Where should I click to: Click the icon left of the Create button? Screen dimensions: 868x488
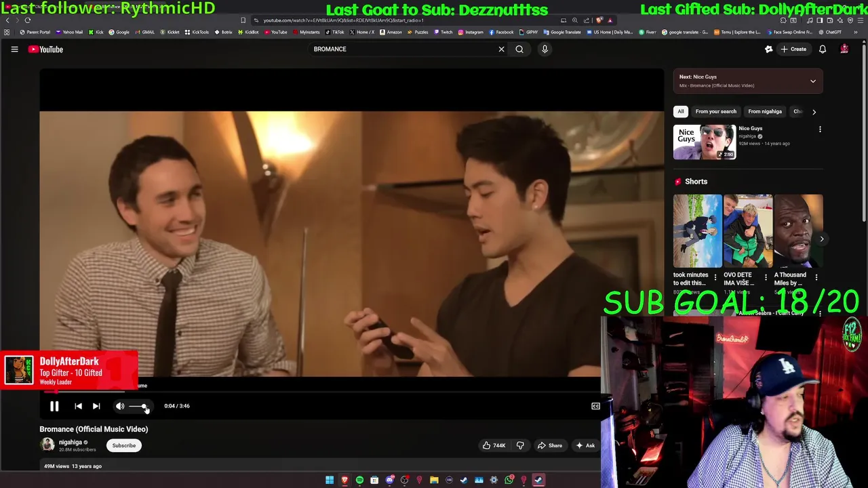pos(768,49)
